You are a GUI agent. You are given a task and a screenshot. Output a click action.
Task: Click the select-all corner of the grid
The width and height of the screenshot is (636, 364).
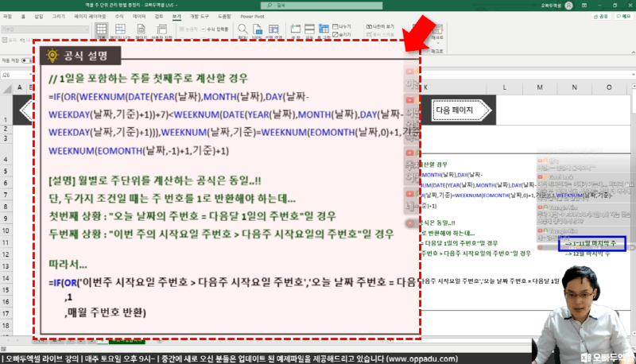click(7, 88)
